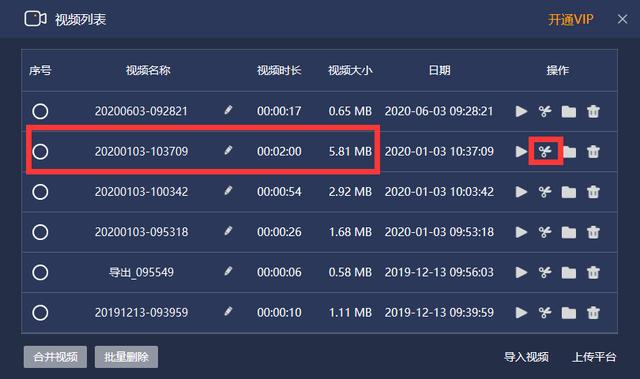Rename video 20200603-092821 with pencil icon

tap(228, 110)
